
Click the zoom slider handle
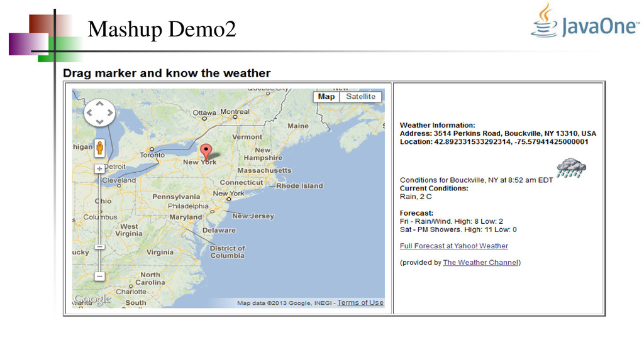[x=99, y=246]
